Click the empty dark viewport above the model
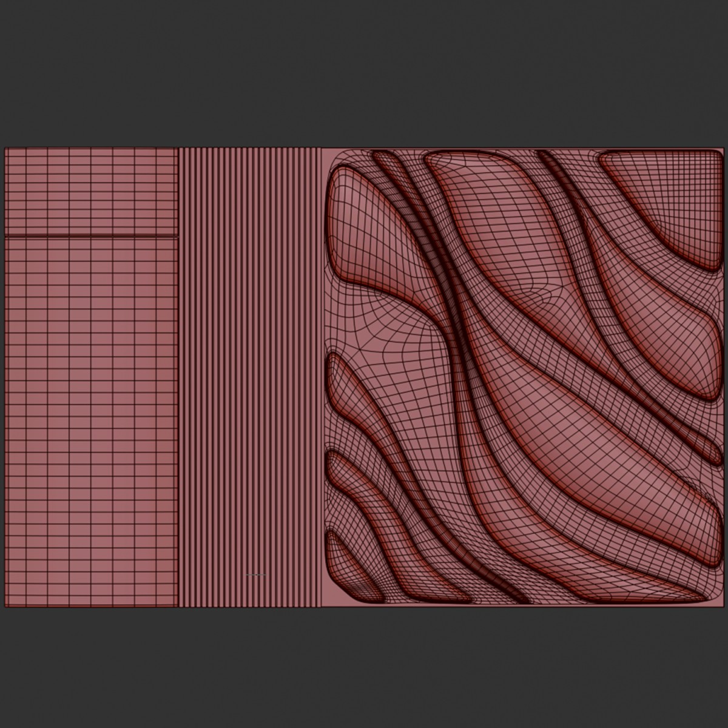The image size is (728, 728). [x=364, y=73]
